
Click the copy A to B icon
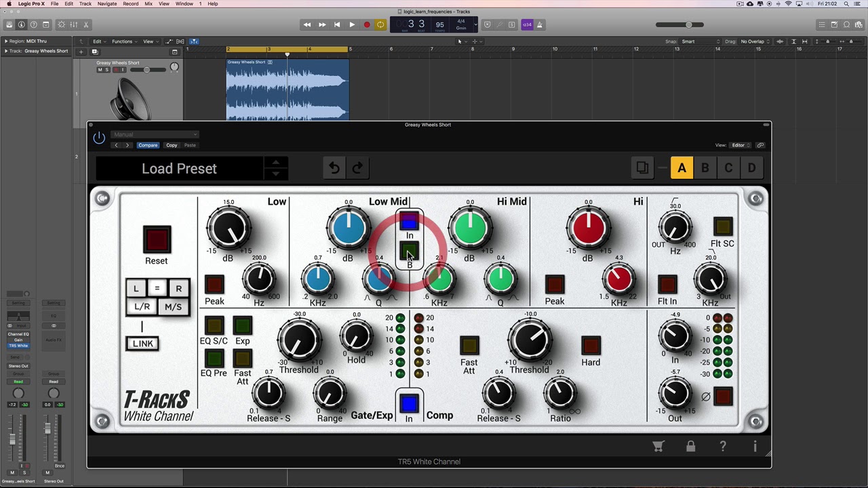(x=642, y=168)
